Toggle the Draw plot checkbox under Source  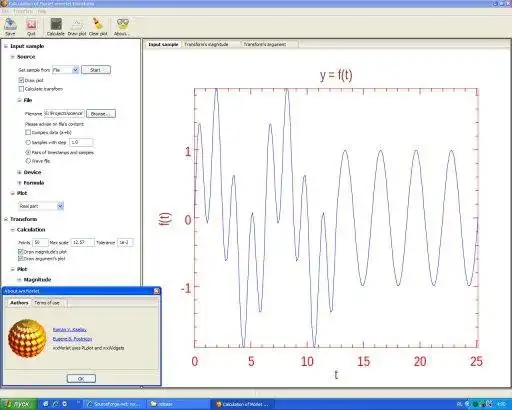point(21,80)
